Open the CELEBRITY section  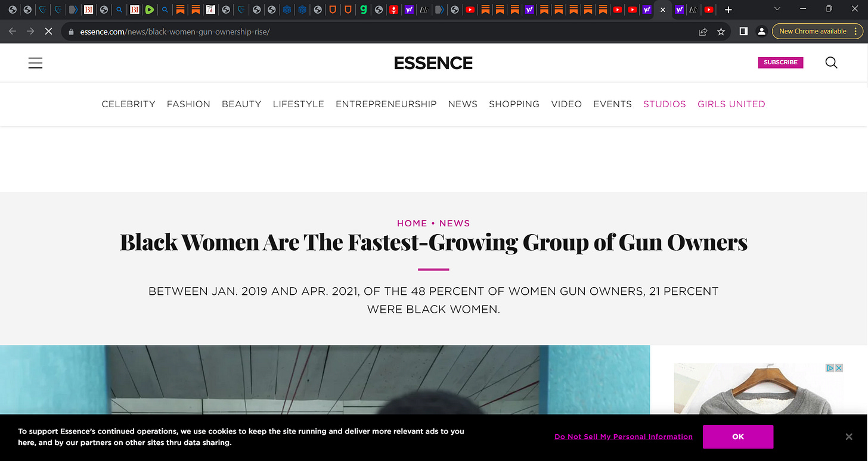coord(128,104)
